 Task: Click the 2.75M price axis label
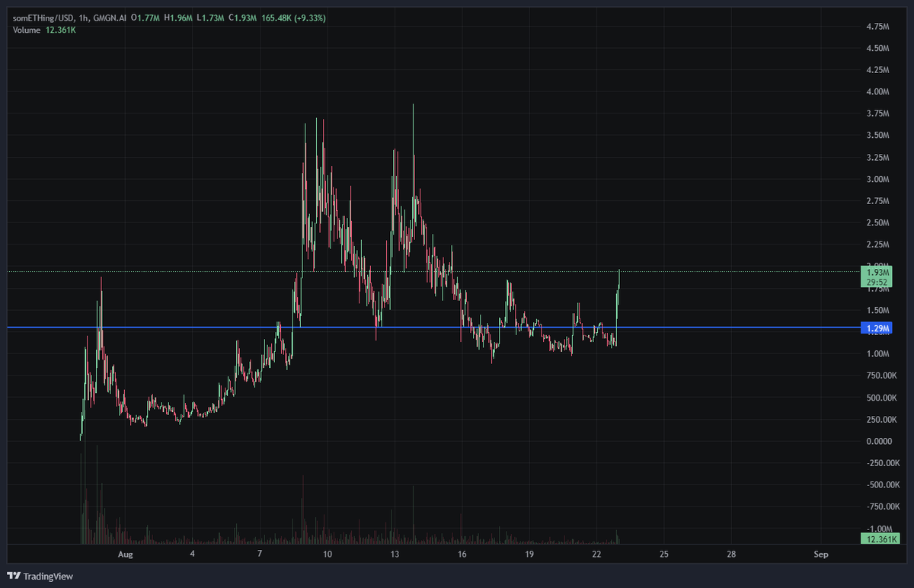878,201
